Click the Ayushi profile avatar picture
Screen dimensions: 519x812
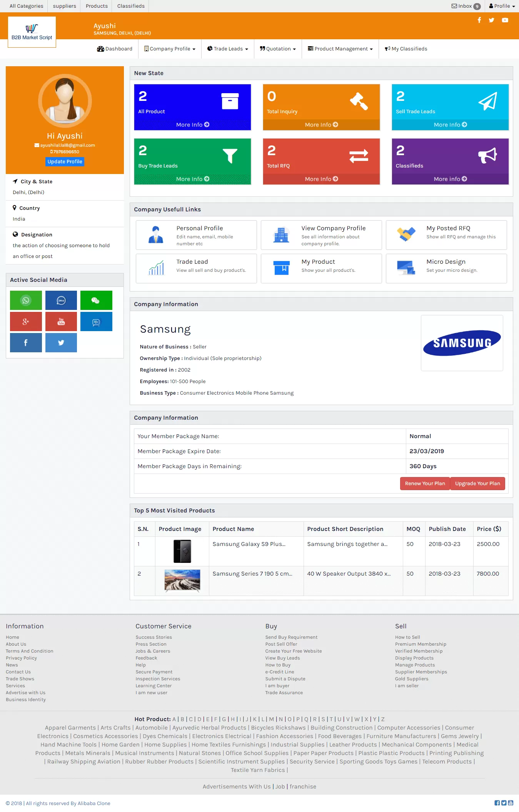click(x=65, y=101)
